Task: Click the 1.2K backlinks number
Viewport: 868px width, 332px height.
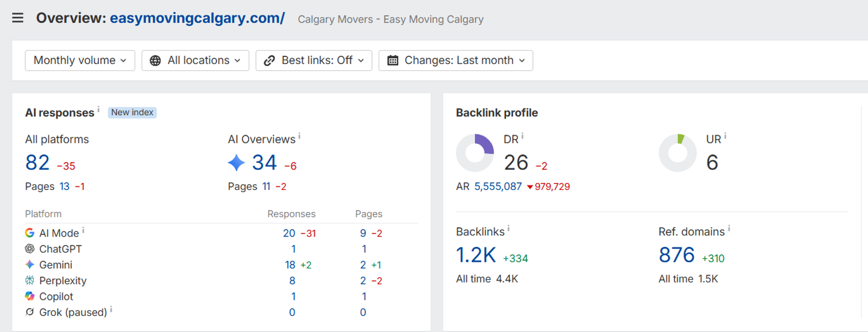Action: click(476, 255)
